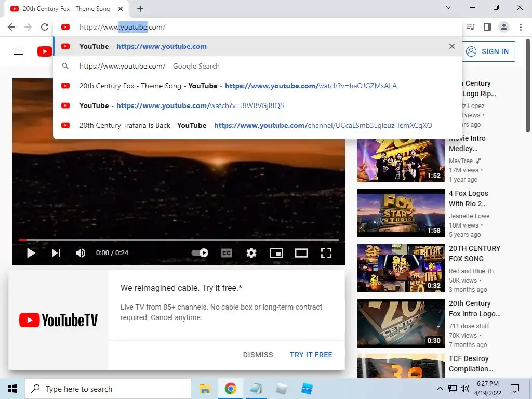
Task: Select YouTube https://www.youtube.com suggestion
Action: pyautogui.click(x=258, y=46)
